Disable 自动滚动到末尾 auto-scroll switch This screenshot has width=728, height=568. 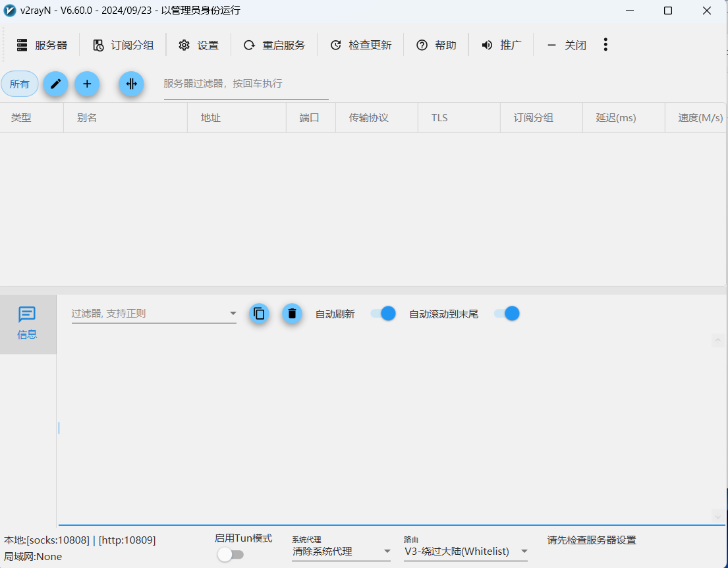click(505, 314)
